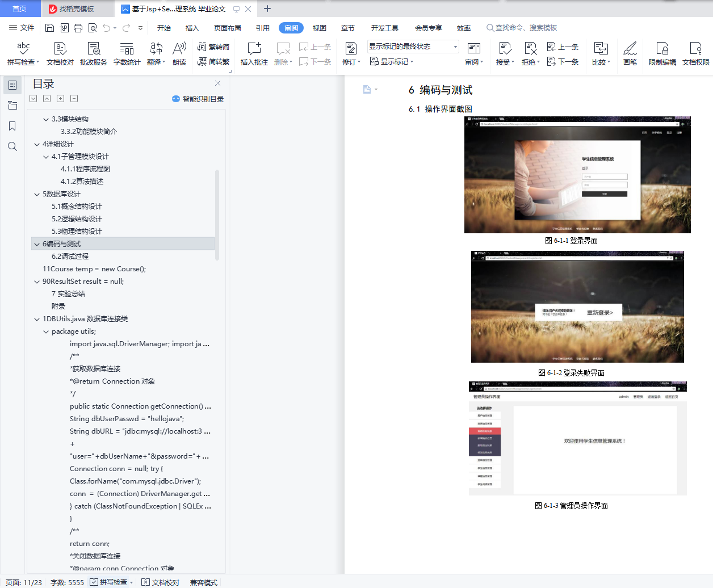Open the 开始 ribbon tab
Image resolution: width=713 pixels, height=588 pixels.
[x=164, y=28]
